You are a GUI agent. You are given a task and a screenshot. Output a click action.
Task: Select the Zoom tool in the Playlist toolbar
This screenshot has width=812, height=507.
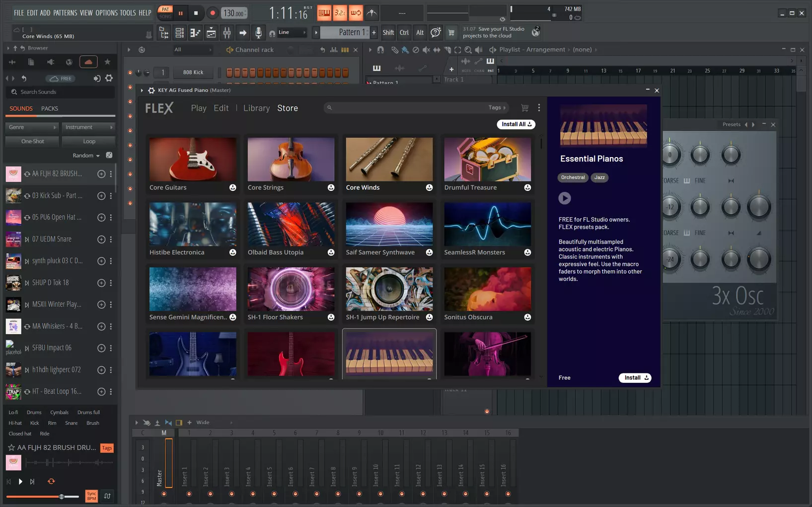[x=468, y=50]
